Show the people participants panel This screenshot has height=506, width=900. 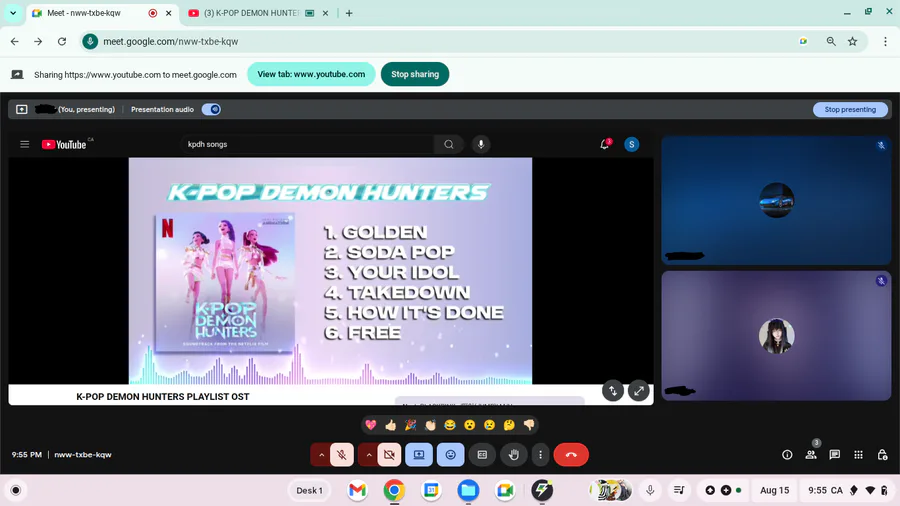[x=811, y=455]
